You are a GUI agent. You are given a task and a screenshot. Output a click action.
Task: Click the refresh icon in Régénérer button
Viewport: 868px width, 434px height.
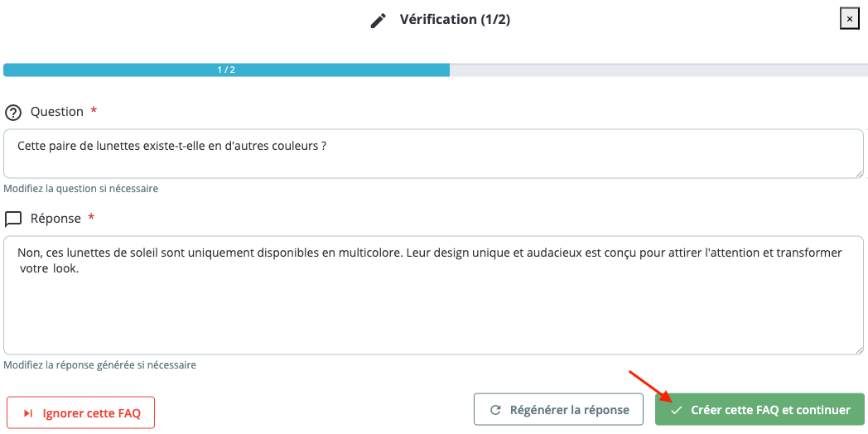496,410
